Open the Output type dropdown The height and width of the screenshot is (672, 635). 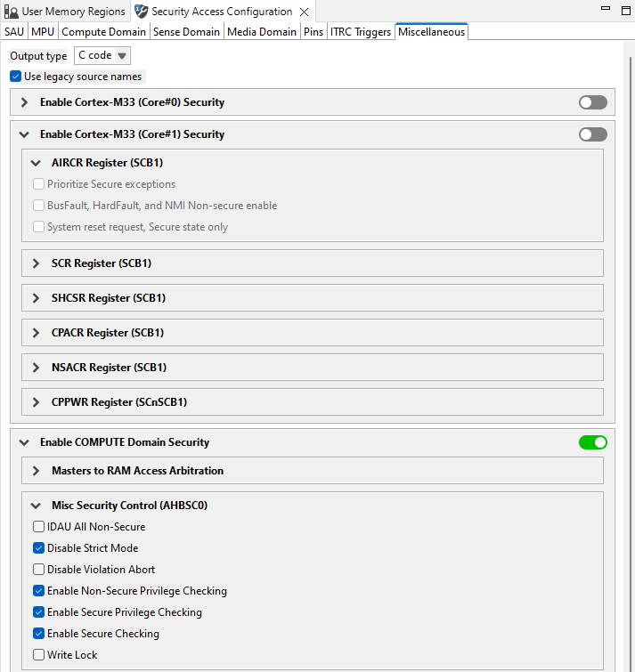coord(102,55)
